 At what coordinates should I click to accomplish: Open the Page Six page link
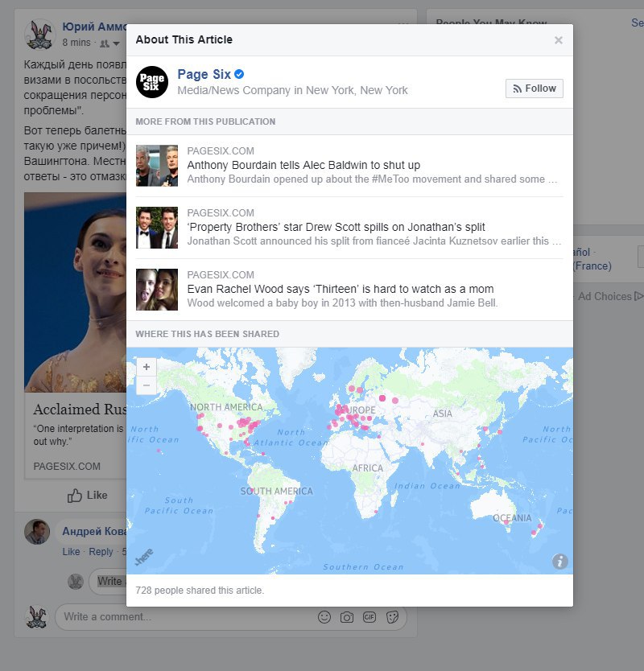click(204, 74)
